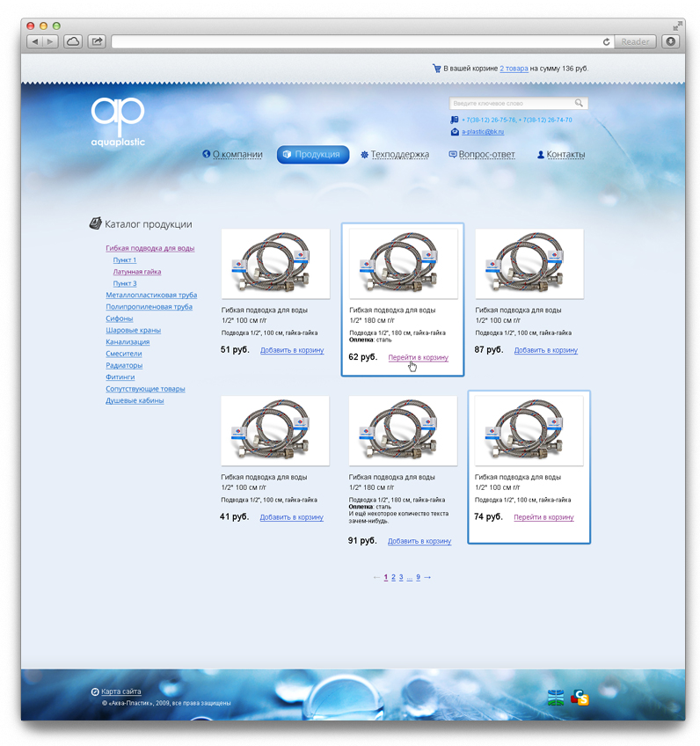Viewport: 700px width, 746px height.
Task: Open the browser Downloads button
Action: click(671, 41)
